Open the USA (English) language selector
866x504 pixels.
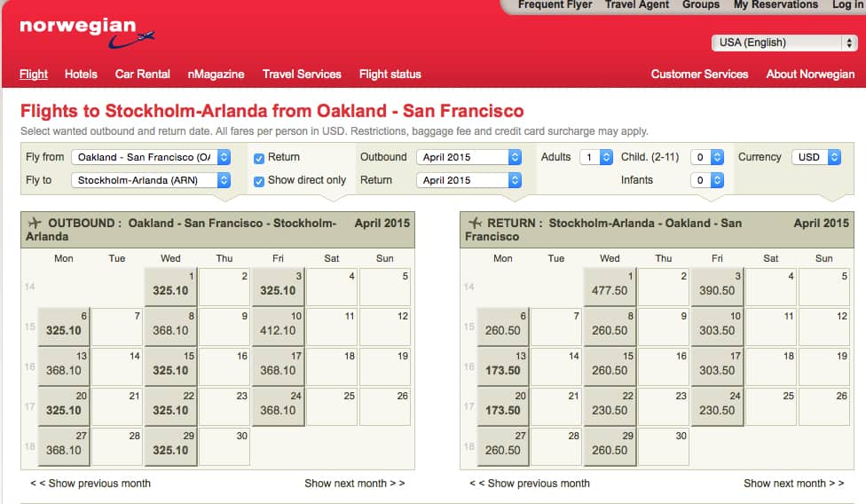784,43
